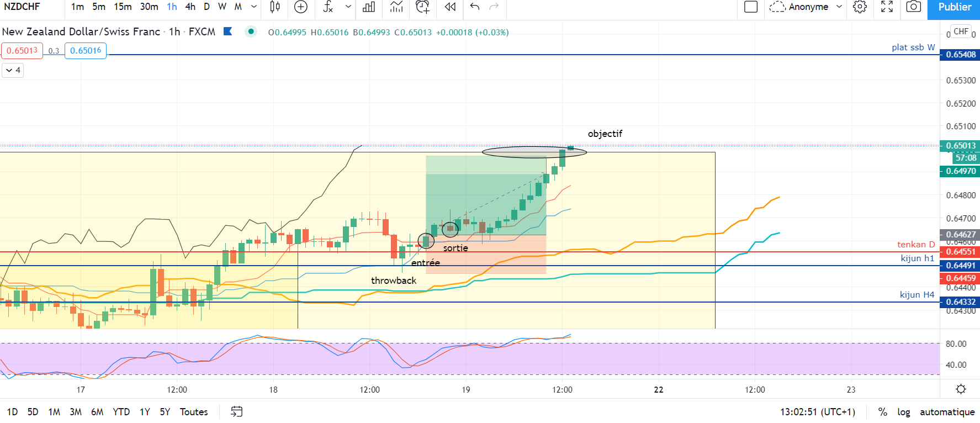This screenshot has height=423, width=980.
Task: Set date range to 3M
Action: click(x=76, y=412)
